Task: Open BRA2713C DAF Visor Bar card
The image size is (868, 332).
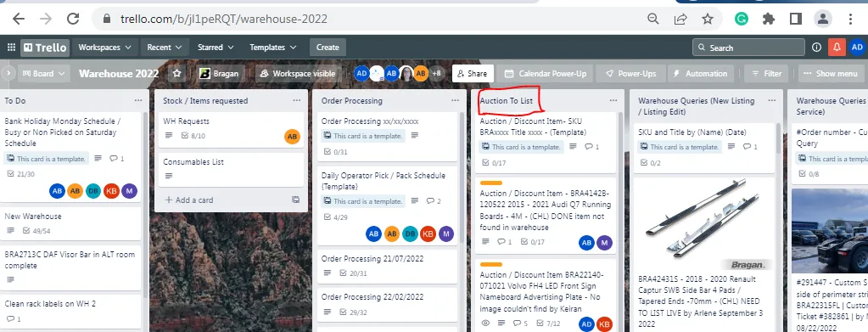Action: tap(71, 267)
